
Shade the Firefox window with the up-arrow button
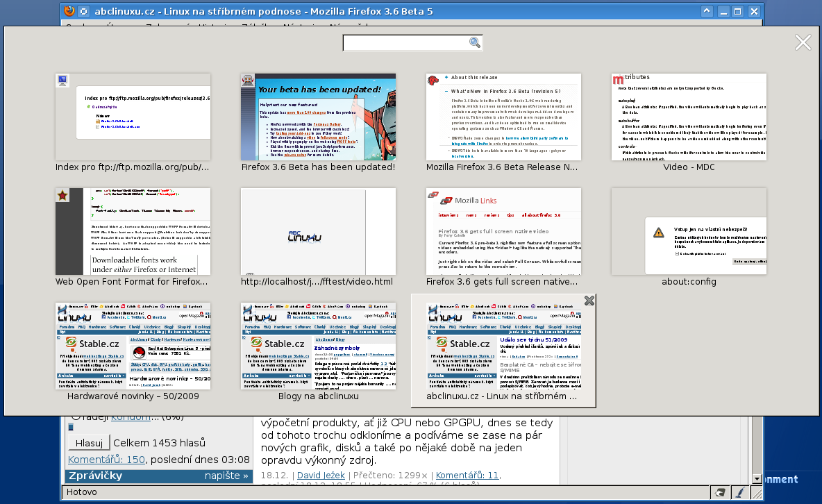[707, 11]
